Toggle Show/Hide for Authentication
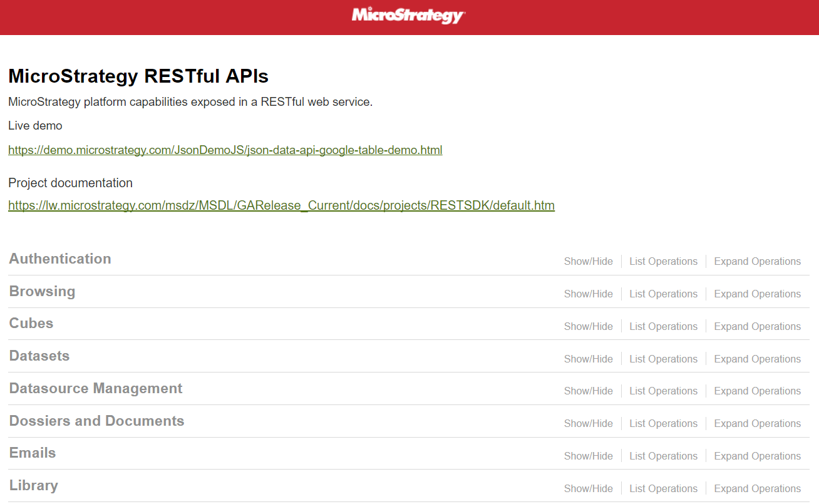 tap(588, 262)
